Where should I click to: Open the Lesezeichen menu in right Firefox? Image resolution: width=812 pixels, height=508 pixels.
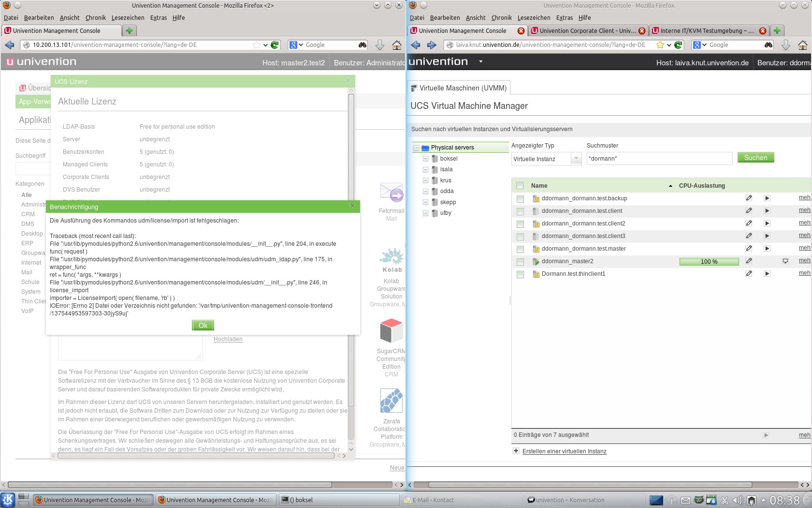[534, 18]
